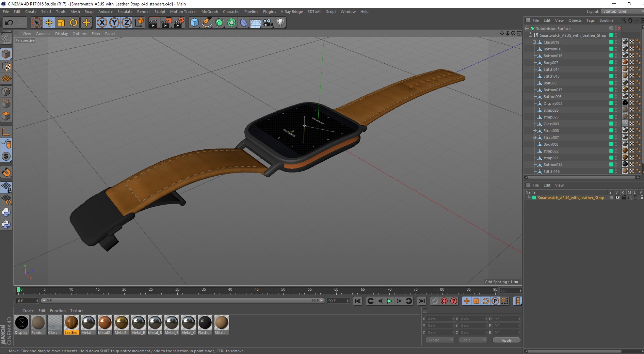644x354 pixels.
Task: Collapse the Subdivision Surface tree node
Action: [x=527, y=28]
